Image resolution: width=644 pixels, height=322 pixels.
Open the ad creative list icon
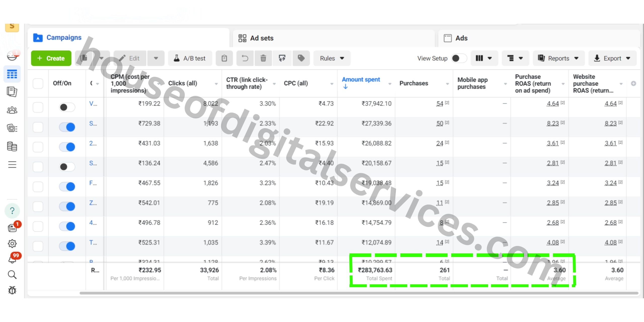(12, 128)
